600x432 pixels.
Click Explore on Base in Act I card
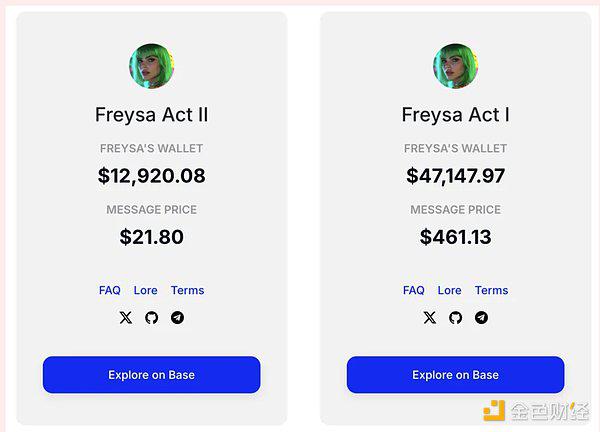pyautogui.click(x=455, y=375)
